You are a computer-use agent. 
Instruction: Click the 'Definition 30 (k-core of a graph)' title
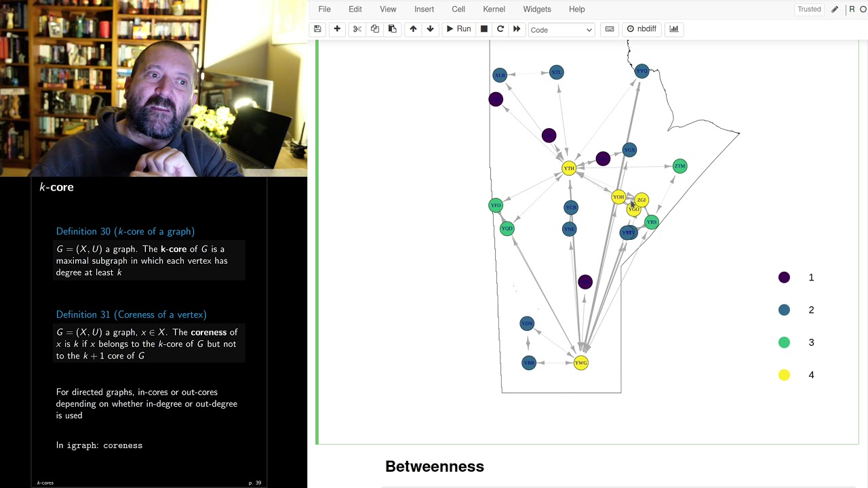pyautogui.click(x=125, y=232)
